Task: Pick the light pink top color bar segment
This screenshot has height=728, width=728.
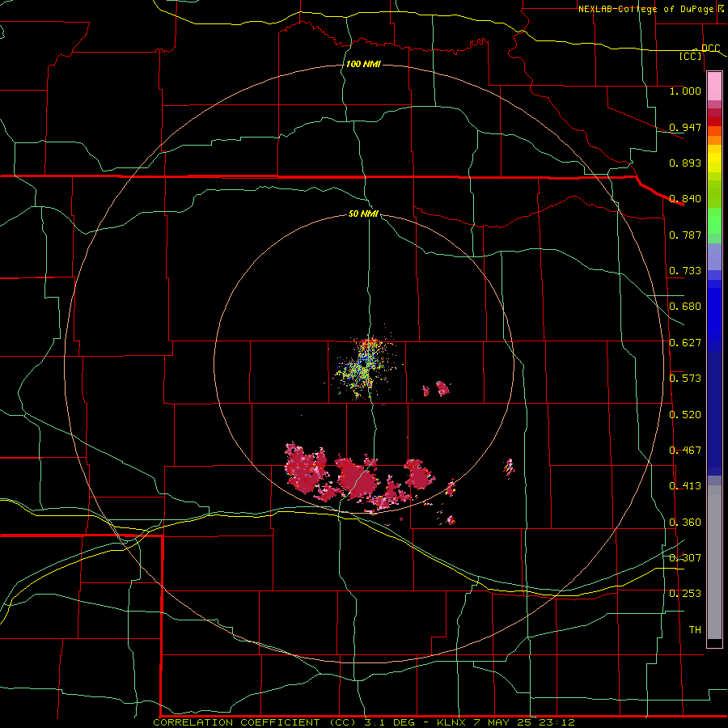Action: click(714, 86)
